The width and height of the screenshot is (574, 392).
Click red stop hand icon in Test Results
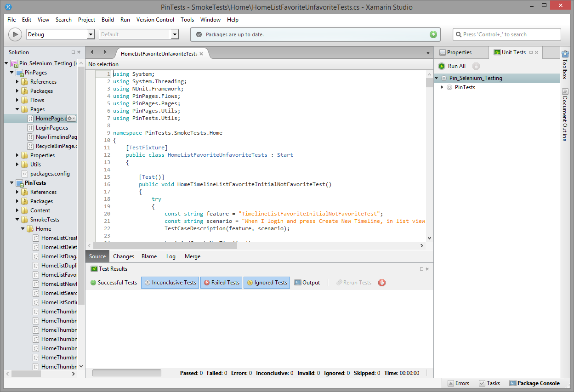382,283
